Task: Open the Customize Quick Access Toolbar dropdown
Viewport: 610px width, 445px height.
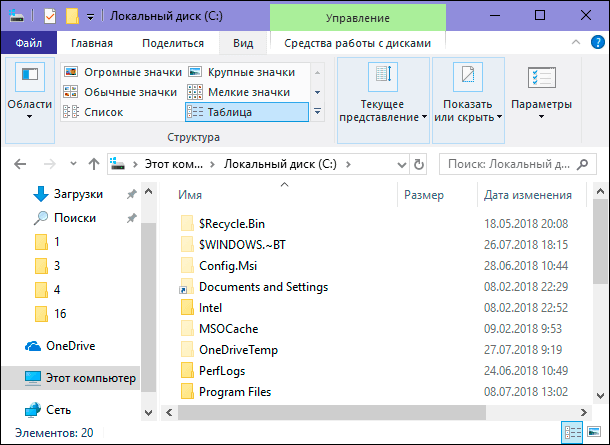Action: [90, 17]
